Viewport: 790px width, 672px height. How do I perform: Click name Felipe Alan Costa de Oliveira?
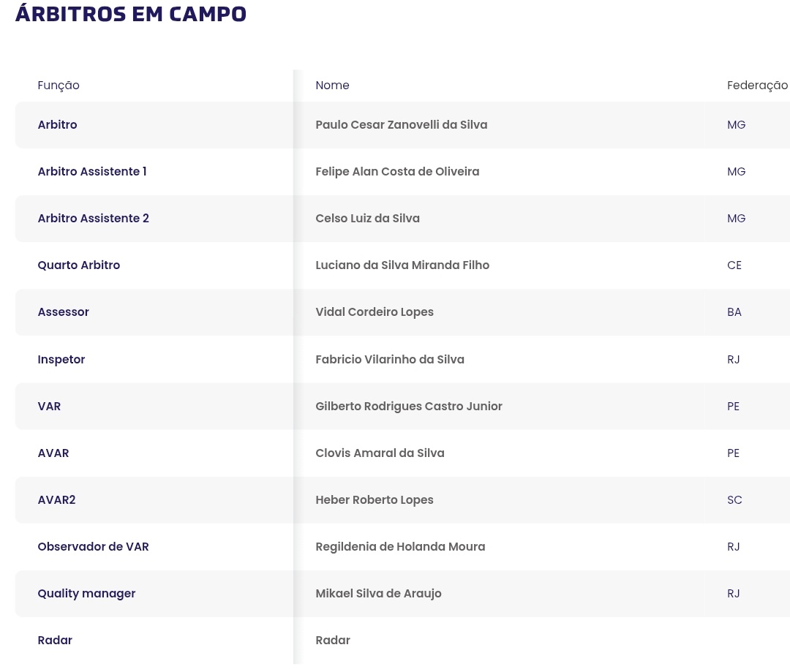click(397, 172)
